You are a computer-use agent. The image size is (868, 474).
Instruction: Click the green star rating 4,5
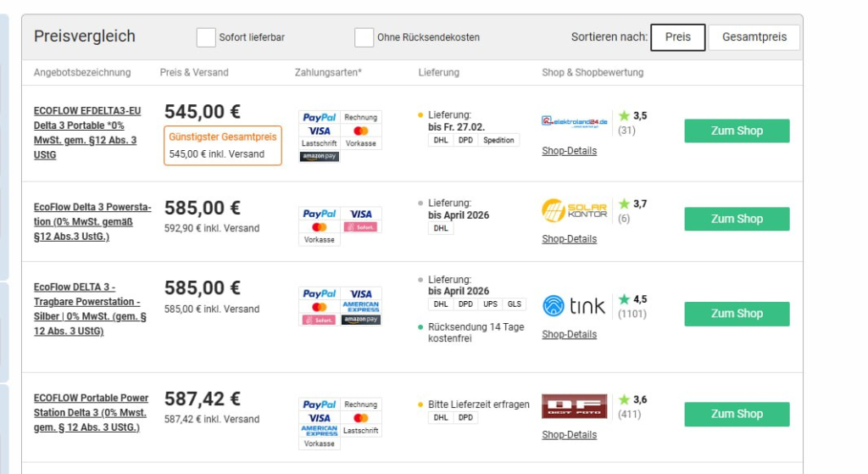pos(625,299)
